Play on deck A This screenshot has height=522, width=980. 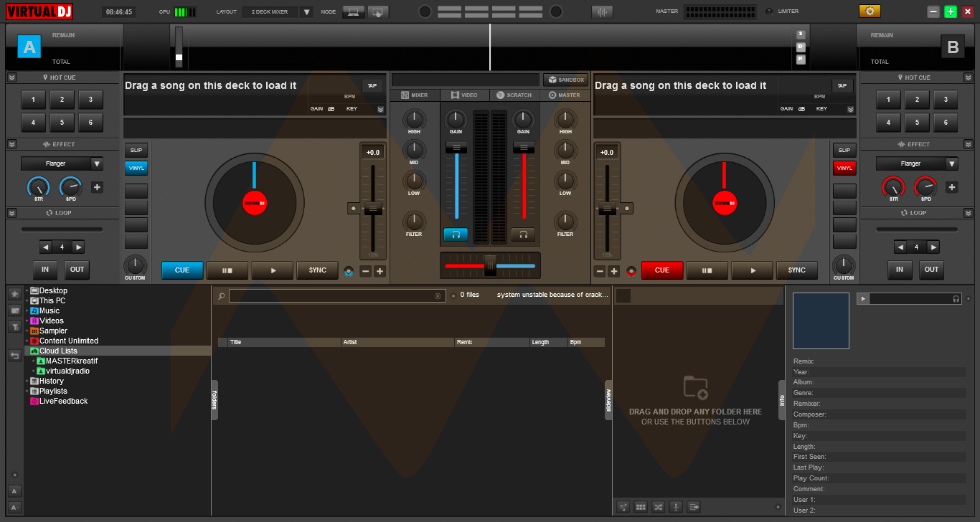tap(273, 270)
